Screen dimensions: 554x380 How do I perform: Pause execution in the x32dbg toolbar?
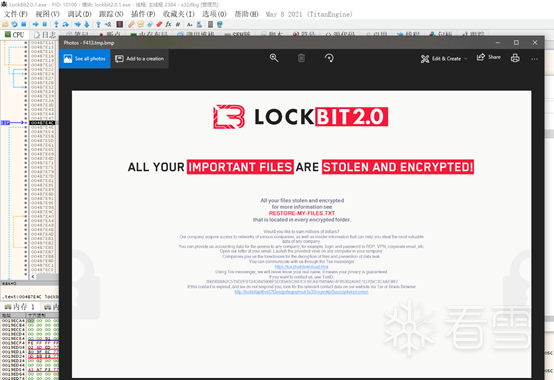45,24
